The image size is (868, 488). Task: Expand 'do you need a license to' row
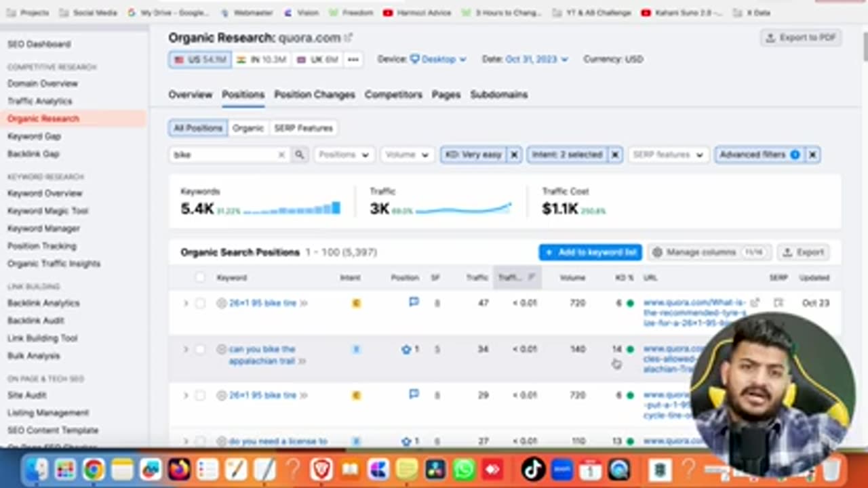tap(185, 441)
